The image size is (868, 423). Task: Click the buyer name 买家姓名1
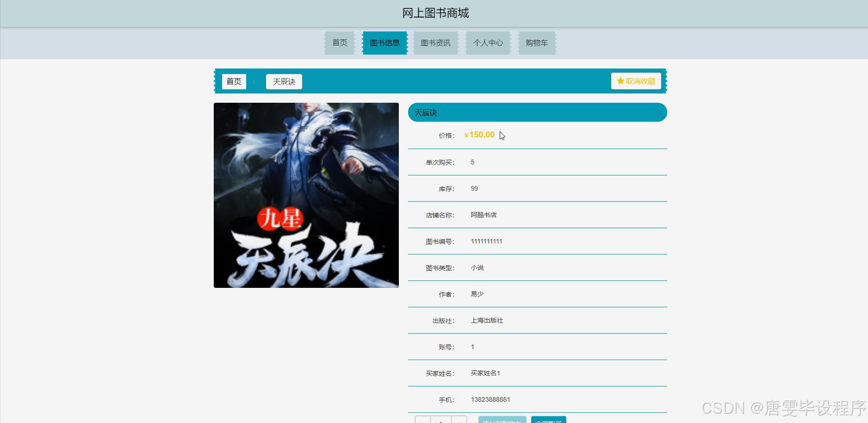[485, 373]
